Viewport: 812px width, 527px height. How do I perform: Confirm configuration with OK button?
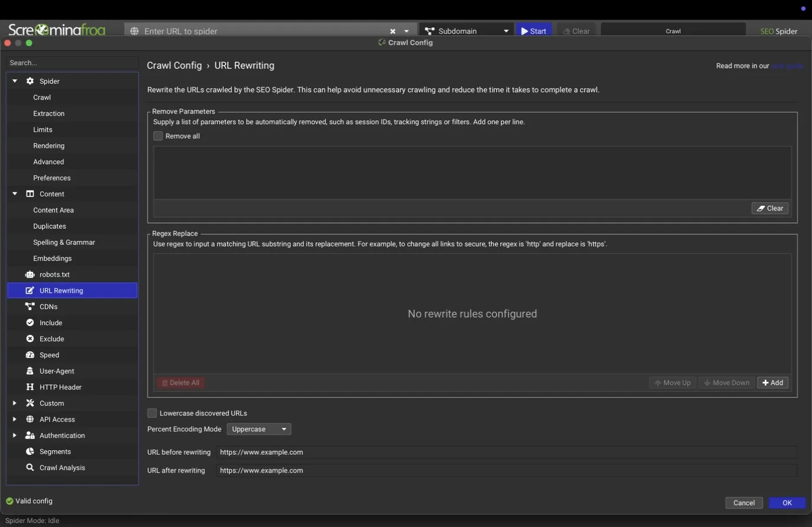[x=787, y=503]
